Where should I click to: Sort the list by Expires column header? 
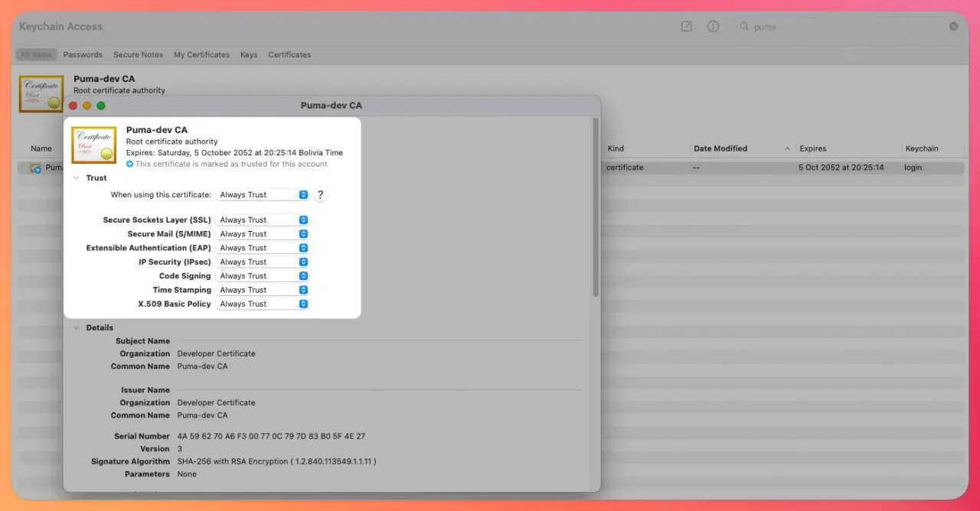[812, 148]
